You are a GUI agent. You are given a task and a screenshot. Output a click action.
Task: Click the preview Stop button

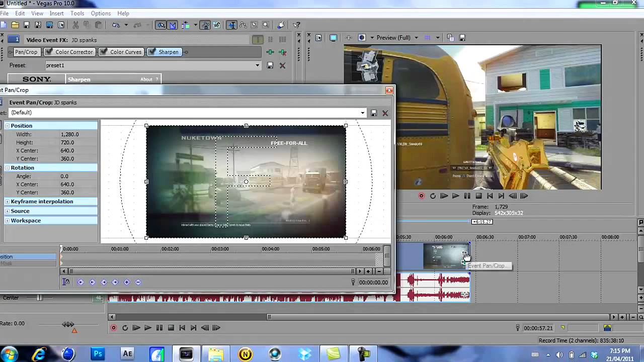pyautogui.click(x=478, y=196)
